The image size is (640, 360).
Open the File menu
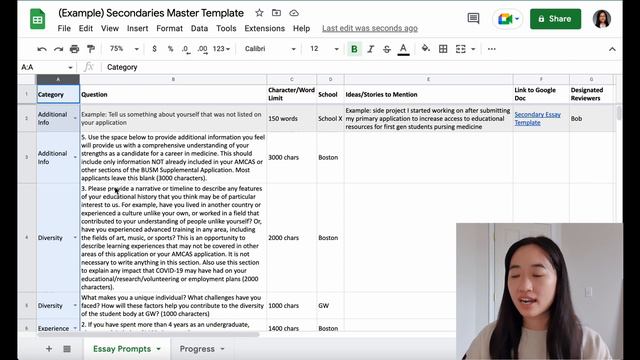click(64, 28)
